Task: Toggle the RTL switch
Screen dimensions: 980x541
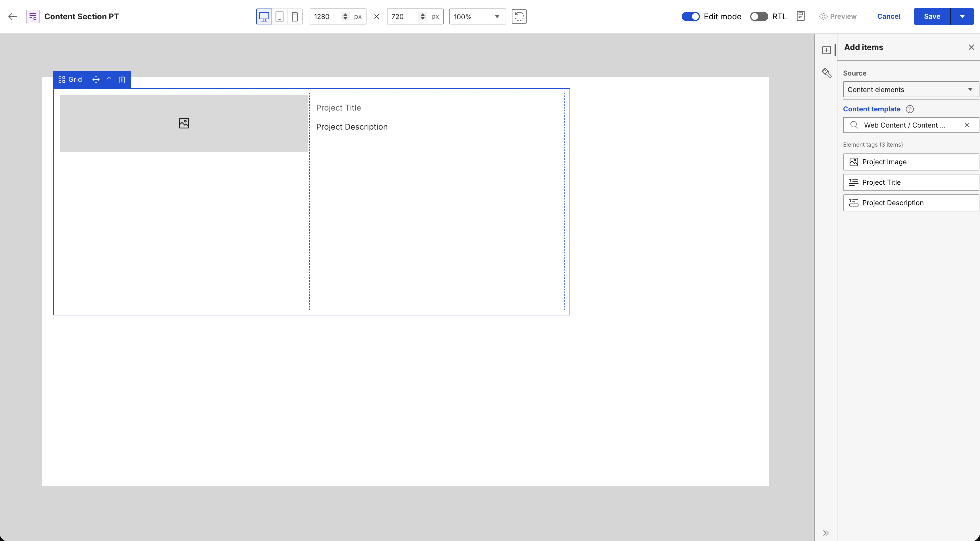Action: pyautogui.click(x=759, y=16)
